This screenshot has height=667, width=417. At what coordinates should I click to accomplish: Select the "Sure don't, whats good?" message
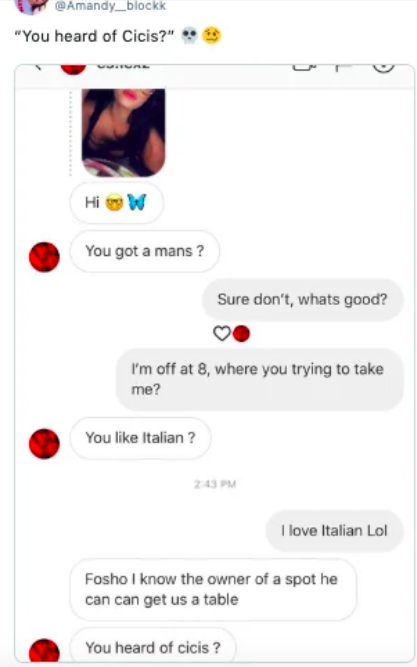click(302, 299)
